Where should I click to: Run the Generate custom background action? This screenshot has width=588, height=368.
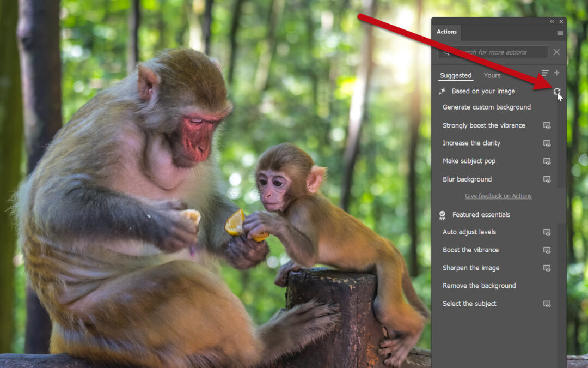click(x=486, y=107)
